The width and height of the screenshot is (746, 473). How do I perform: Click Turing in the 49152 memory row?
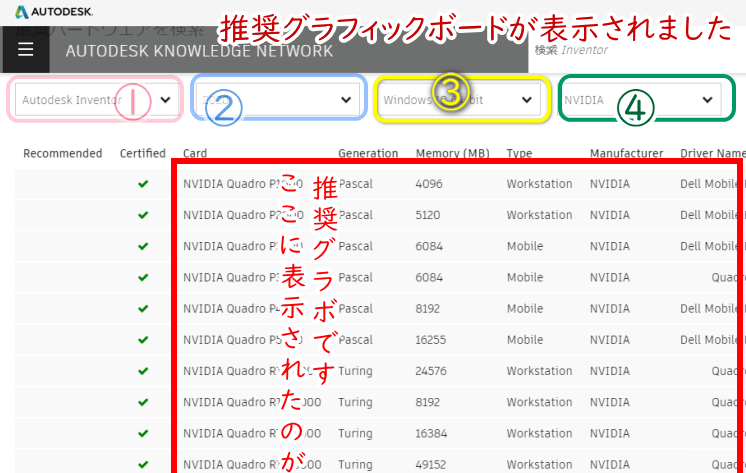[355, 464]
